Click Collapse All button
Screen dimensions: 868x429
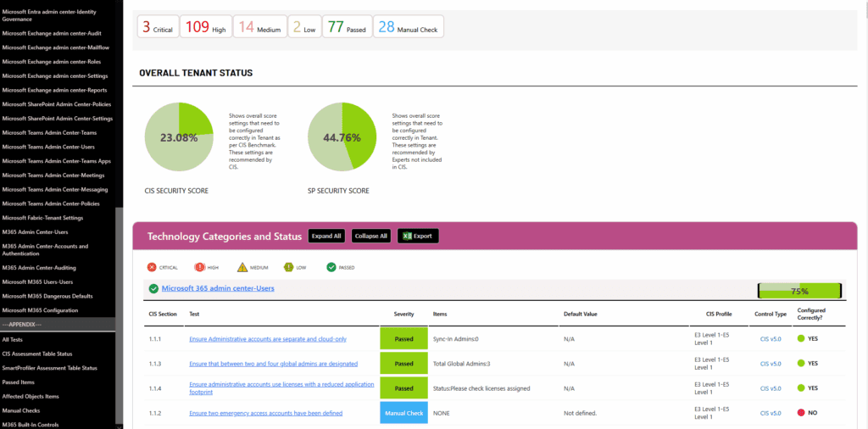(x=371, y=236)
